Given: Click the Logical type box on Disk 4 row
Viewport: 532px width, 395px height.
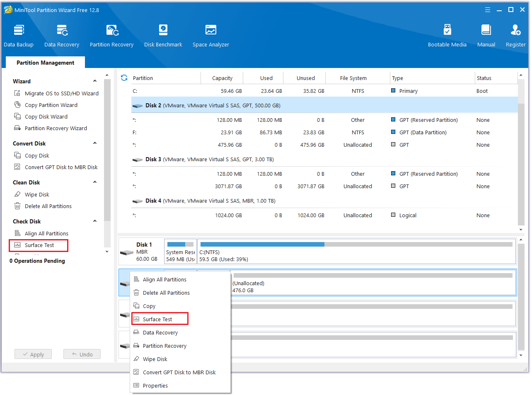Looking at the screenshot, I should pyautogui.click(x=393, y=215).
